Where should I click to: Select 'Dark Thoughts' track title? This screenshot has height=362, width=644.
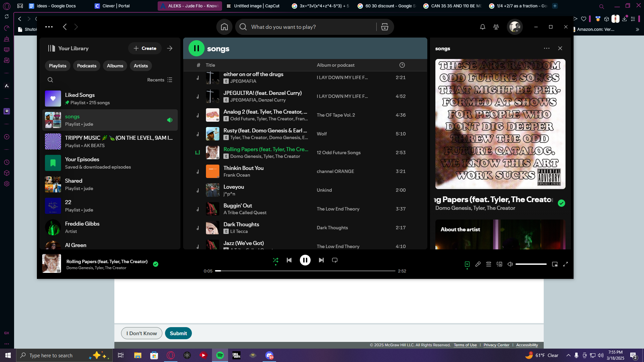241,224
